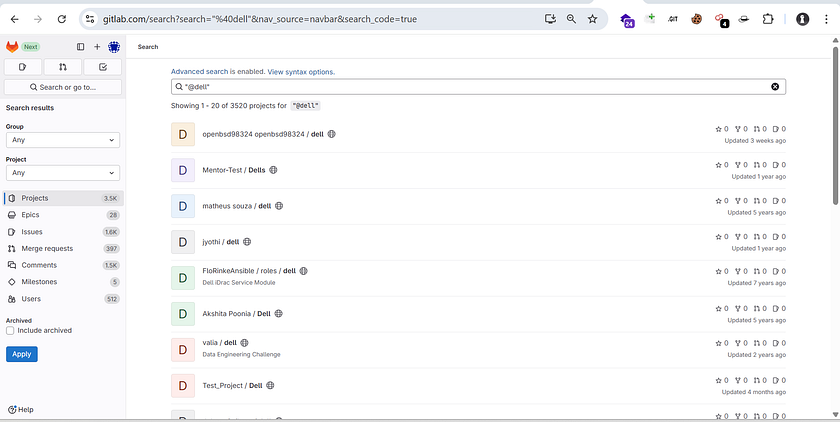Viewport: 840px width, 422px height.
Task: Select the Comments results category
Action: click(x=63, y=265)
